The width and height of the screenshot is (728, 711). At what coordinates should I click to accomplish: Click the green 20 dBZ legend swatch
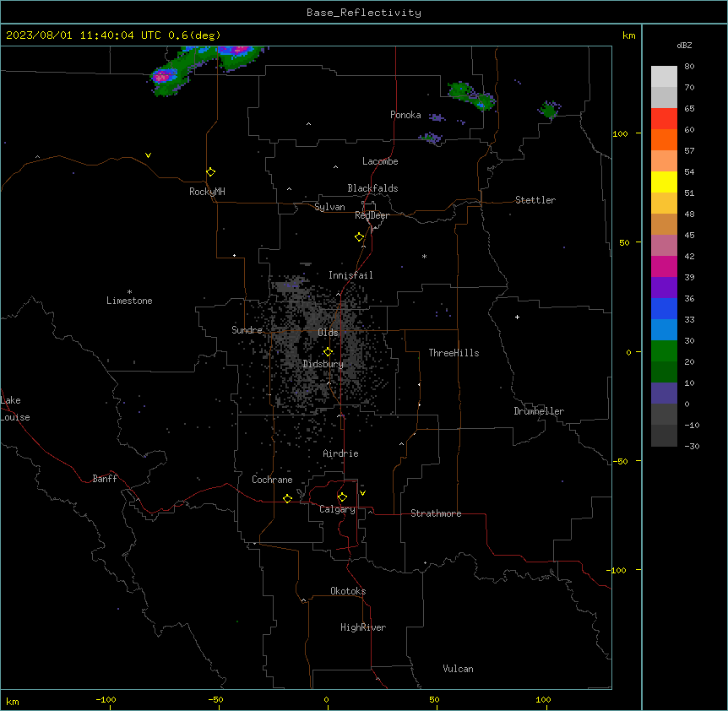664,351
